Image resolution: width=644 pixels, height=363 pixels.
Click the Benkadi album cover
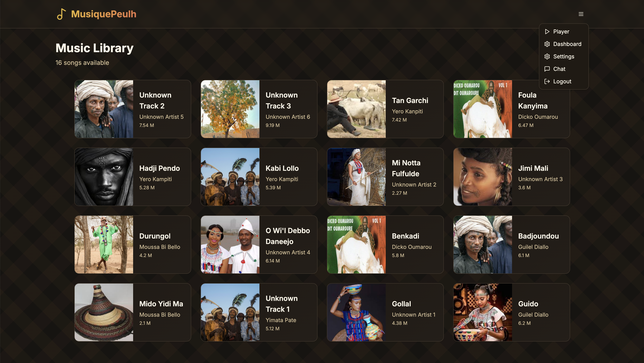click(x=356, y=245)
